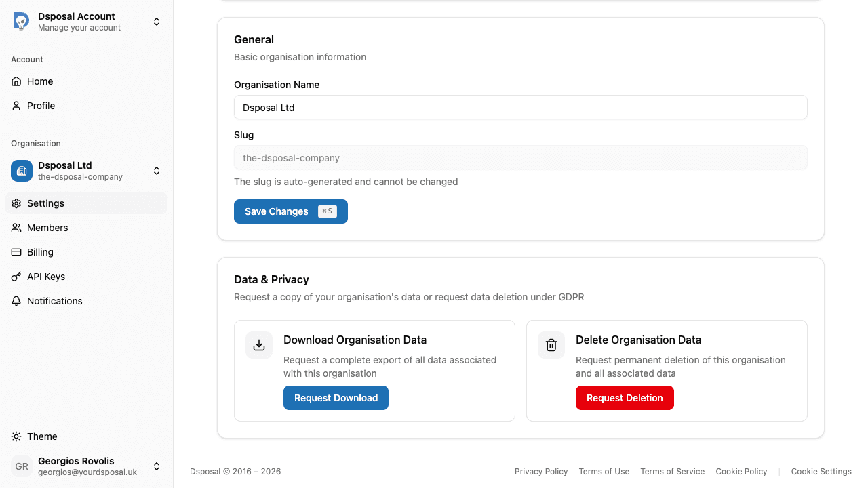Click the Settings gear icon
The image size is (868, 488).
16,203
